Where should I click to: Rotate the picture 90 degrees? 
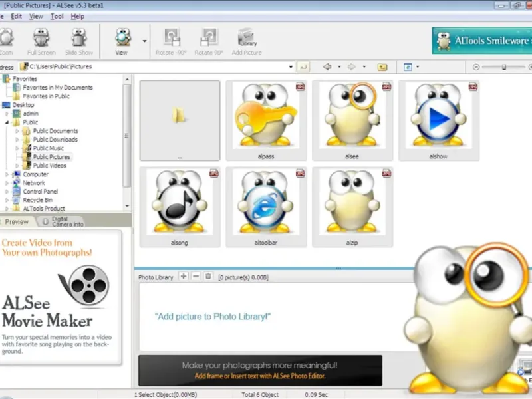coord(209,41)
